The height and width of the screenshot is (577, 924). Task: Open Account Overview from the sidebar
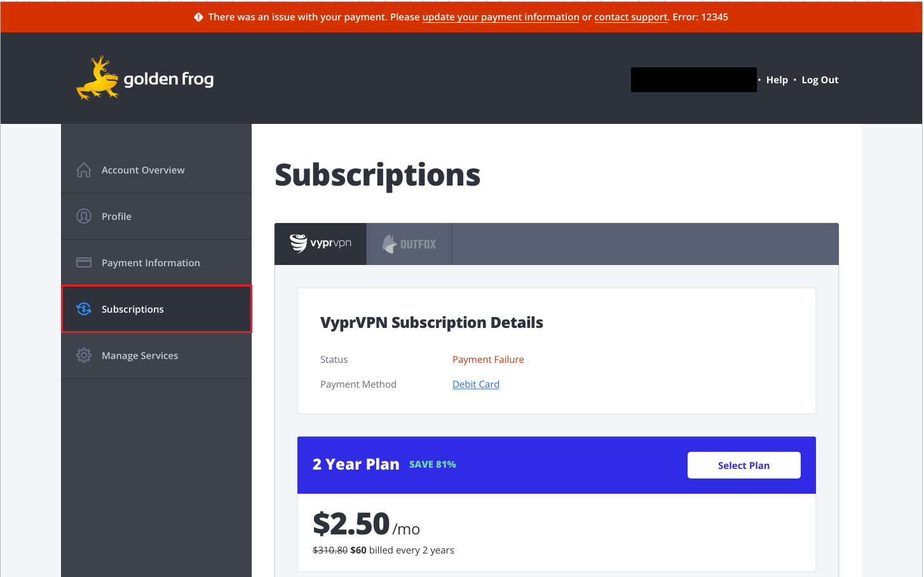(143, 170)
